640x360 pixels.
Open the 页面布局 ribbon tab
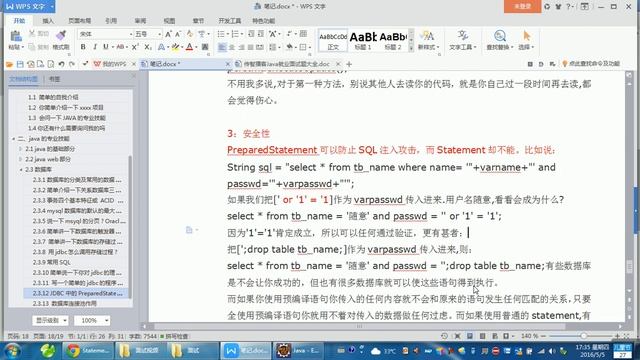coord(79,21)
